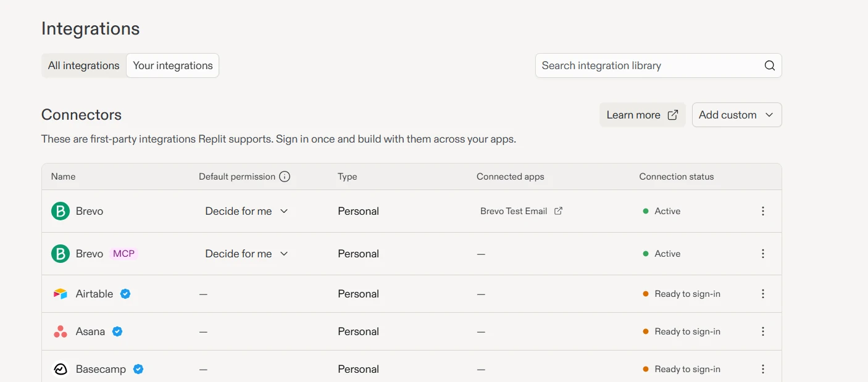
Task: Click orange status dot in Airtable row
Action: pos(646,294)
